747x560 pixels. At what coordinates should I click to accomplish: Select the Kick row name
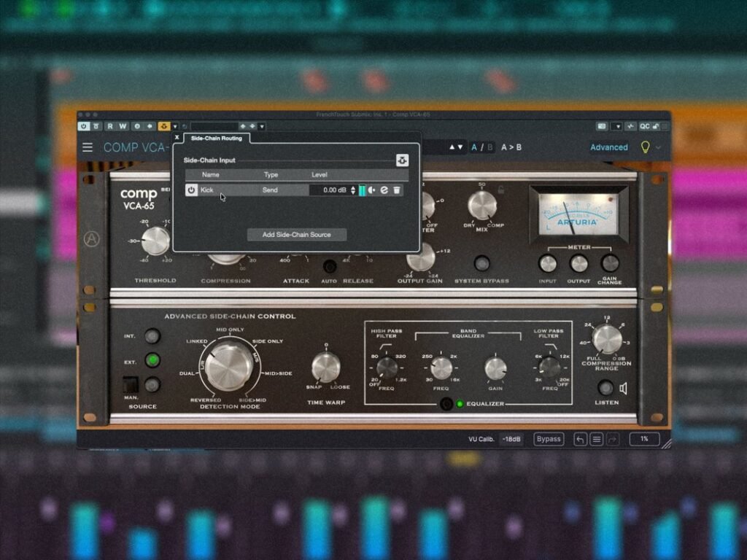(206, 190)
